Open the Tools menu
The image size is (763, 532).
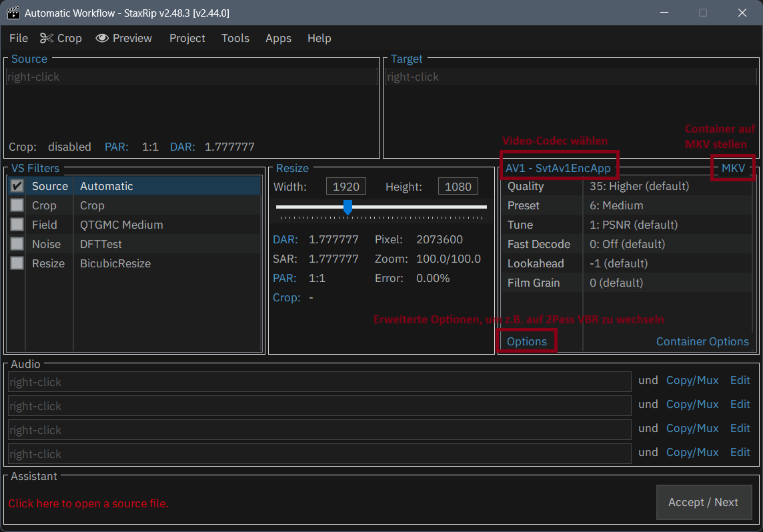click(235, 38)
